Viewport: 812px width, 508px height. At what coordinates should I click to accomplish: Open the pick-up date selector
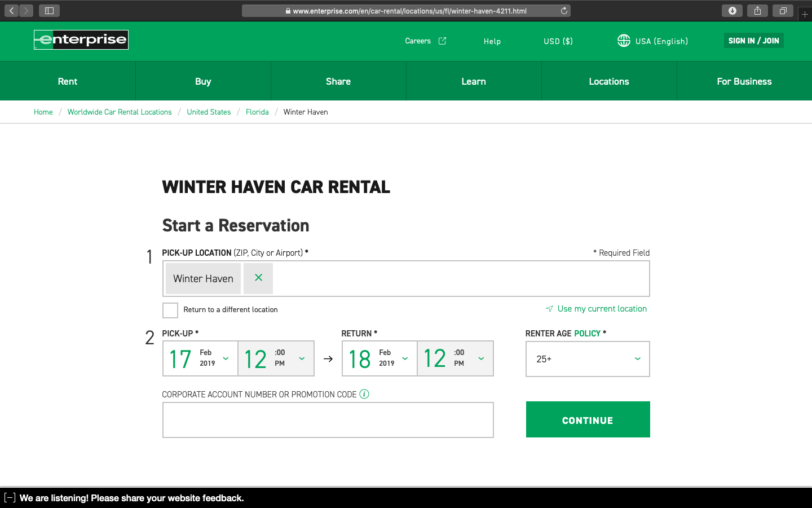pyautogui.click(x=200, y=358)
